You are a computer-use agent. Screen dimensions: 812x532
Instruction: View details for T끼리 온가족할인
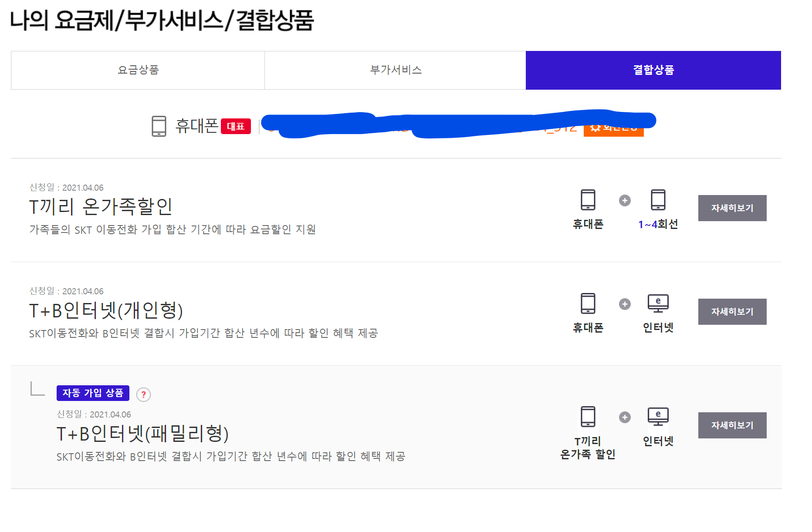(x=732, y=208)
